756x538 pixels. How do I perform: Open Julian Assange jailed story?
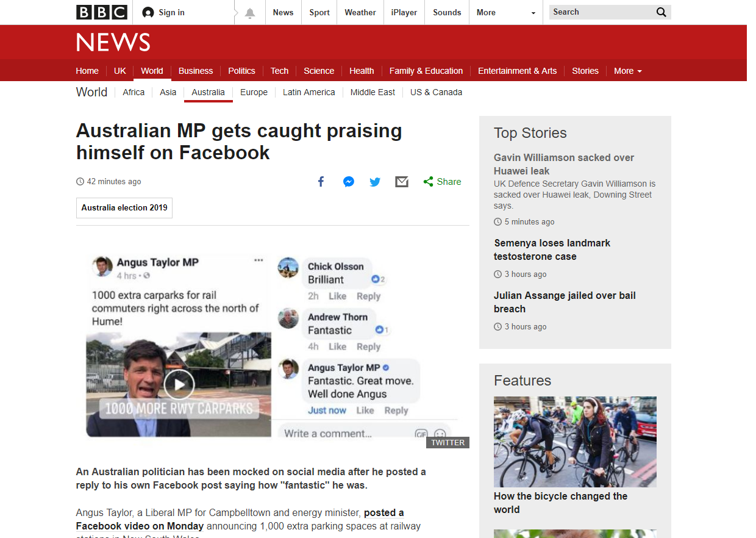coord(565,302)
